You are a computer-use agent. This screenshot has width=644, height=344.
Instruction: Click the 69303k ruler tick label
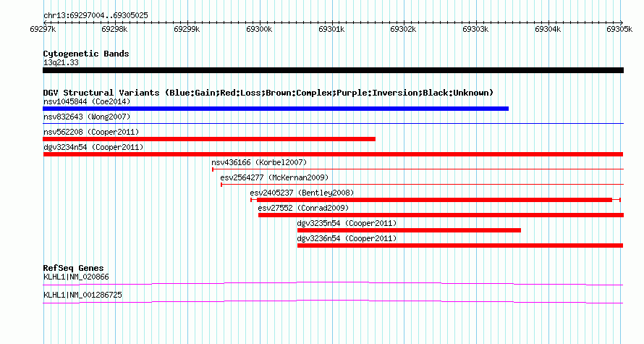(x=475, y=30)
